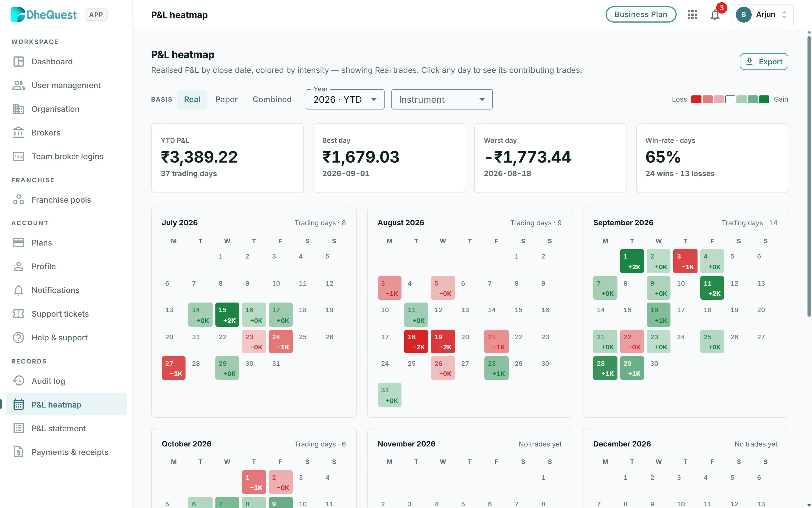Click the Profile person icon
The width and height of the screenshot is (812, 508).
tap(18, 266)
